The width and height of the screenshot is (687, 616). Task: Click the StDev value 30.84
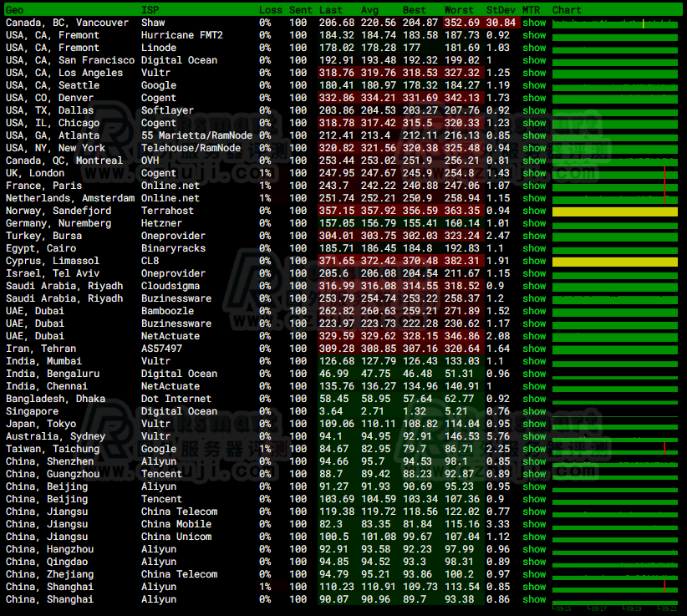click(x=501, y=23)
